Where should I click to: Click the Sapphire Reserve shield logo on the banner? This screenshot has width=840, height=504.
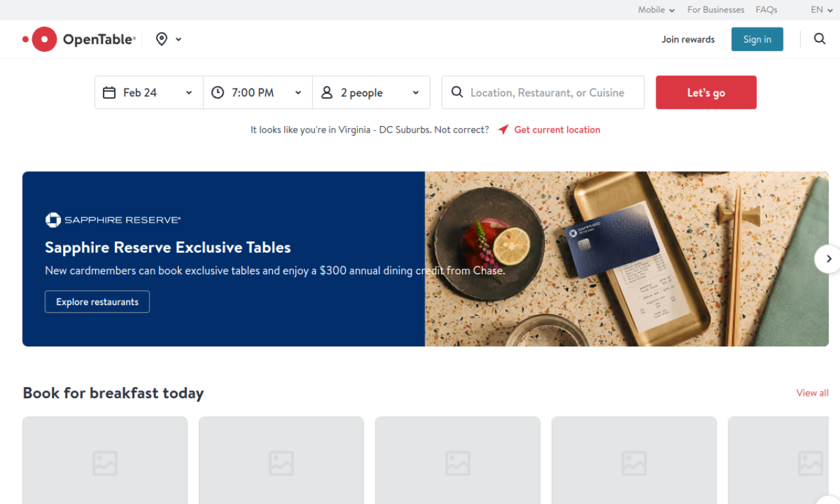tap(52, 219)
